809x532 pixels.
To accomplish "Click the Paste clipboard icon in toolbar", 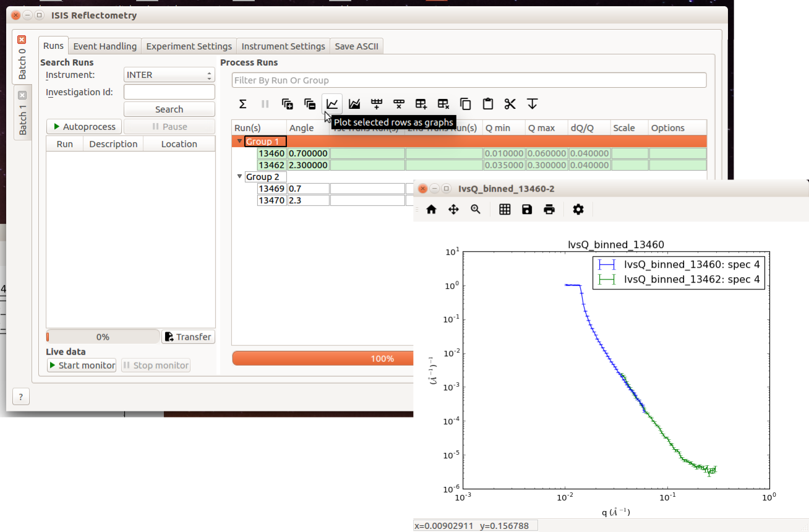I will coord(487,104).
